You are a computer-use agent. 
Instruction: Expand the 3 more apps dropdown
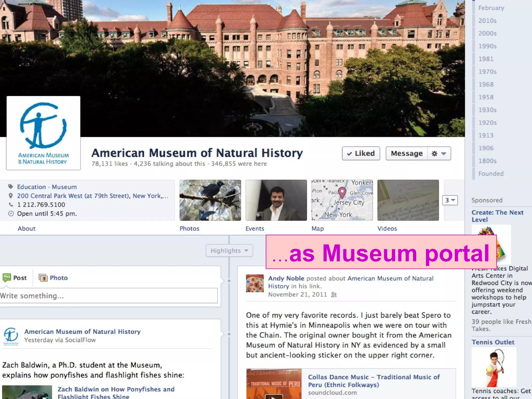450,200
